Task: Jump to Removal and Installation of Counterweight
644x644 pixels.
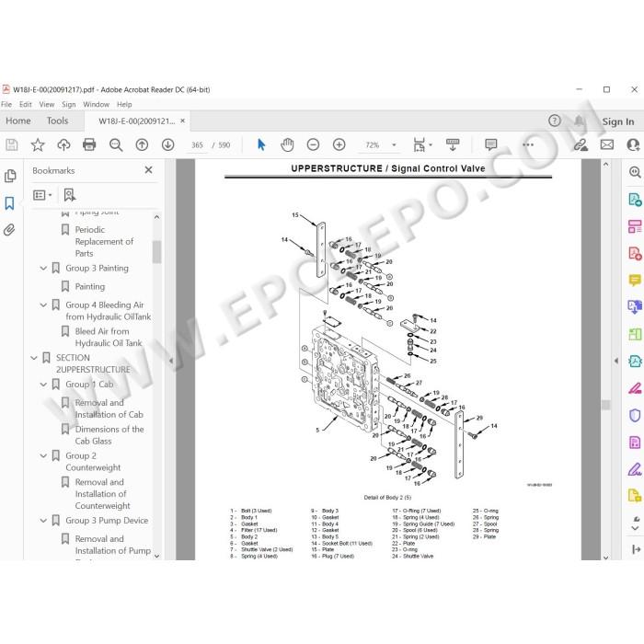Action: click(102, 494)
